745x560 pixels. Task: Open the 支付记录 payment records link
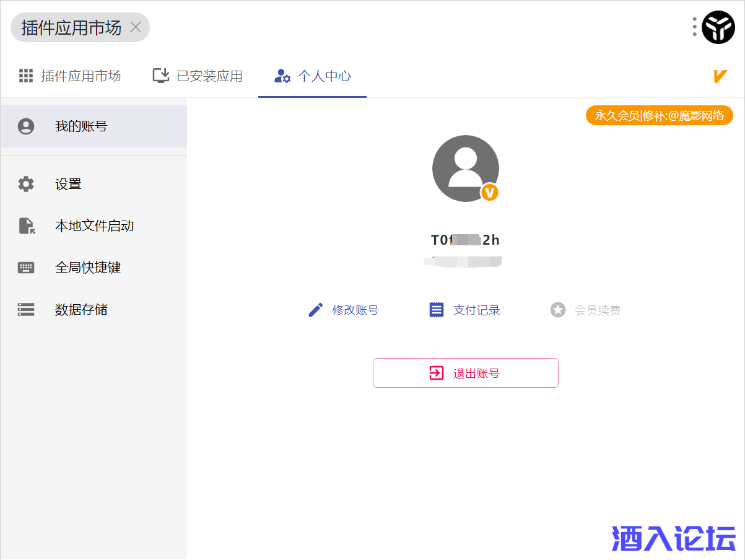(x=476, y=310)
